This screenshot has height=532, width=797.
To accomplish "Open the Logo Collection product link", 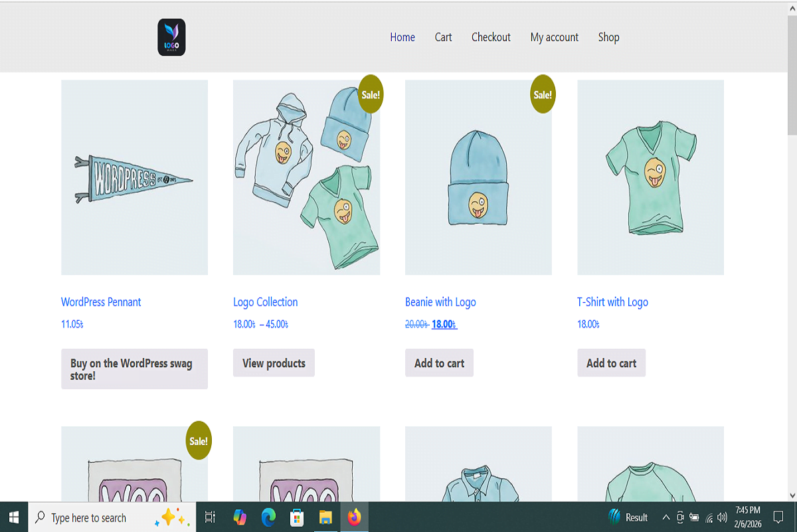I will click(x=265, y=302).
